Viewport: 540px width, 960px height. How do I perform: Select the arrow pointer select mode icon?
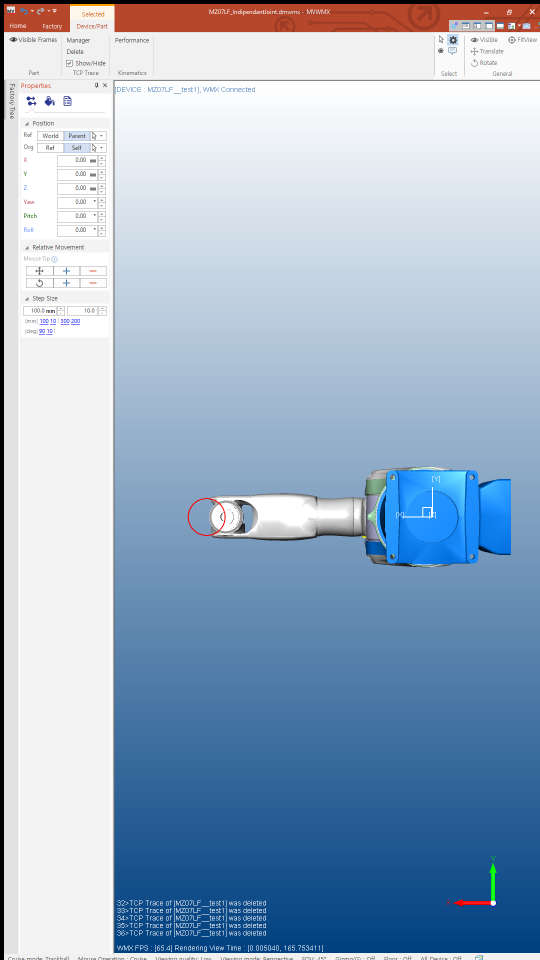(x=441, y=40)
